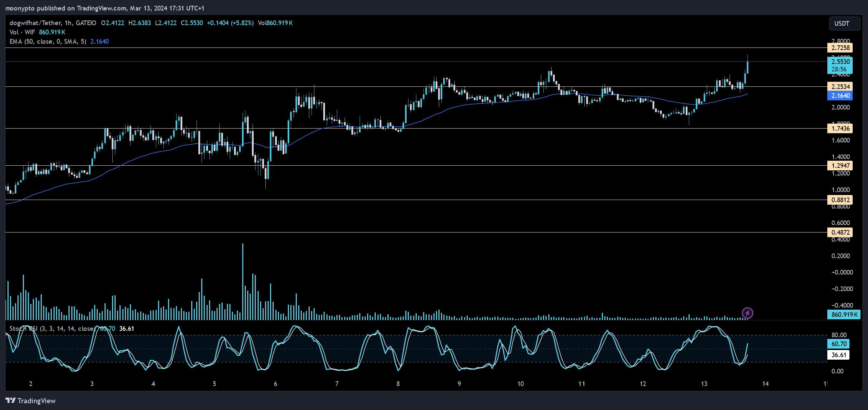Click the 0.8812 price level label
This screenshot has height=410, width=868.
(x=840, y=200)
